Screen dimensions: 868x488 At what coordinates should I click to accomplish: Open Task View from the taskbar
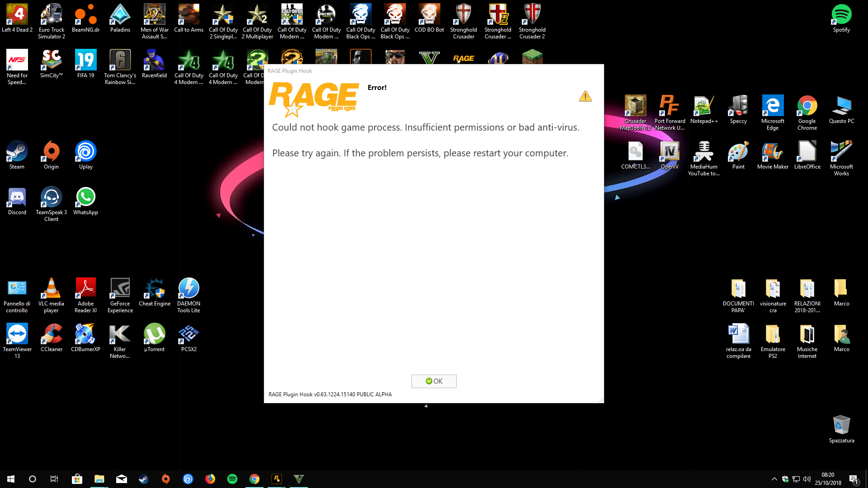(54, 479)
